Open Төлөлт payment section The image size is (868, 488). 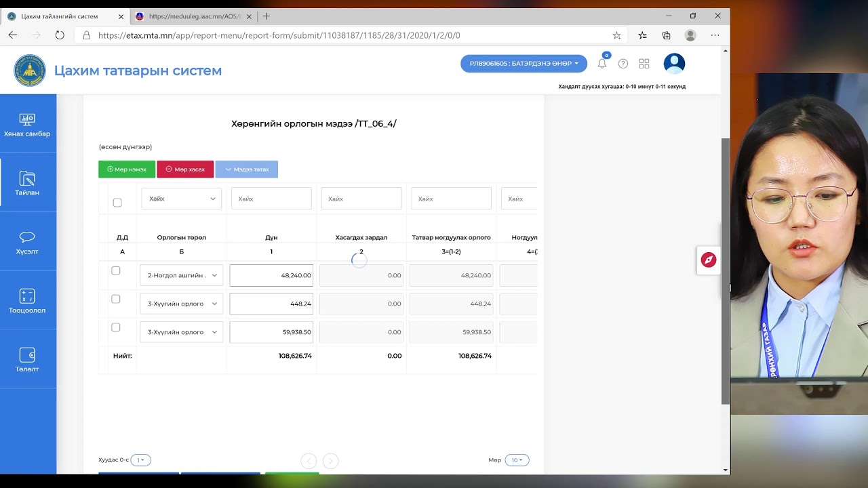coord(27,360)
